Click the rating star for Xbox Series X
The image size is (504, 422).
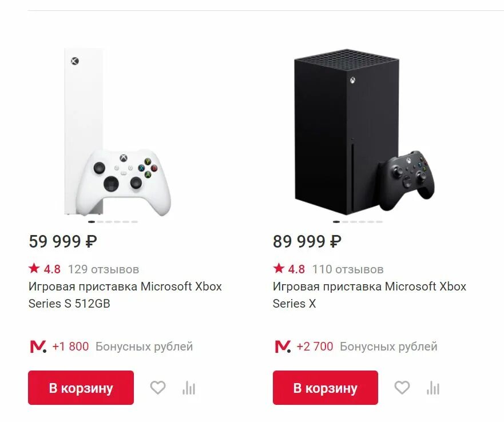click(x=279, y=268)
